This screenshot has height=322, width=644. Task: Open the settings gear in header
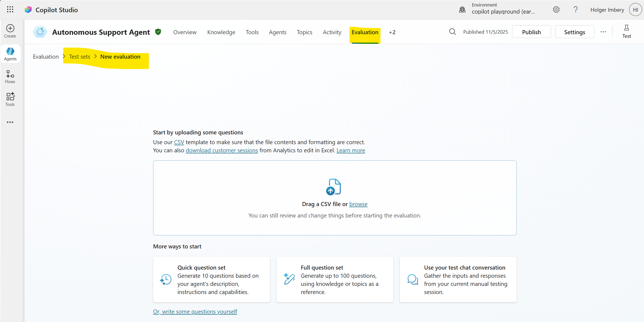tap(556, 10)
